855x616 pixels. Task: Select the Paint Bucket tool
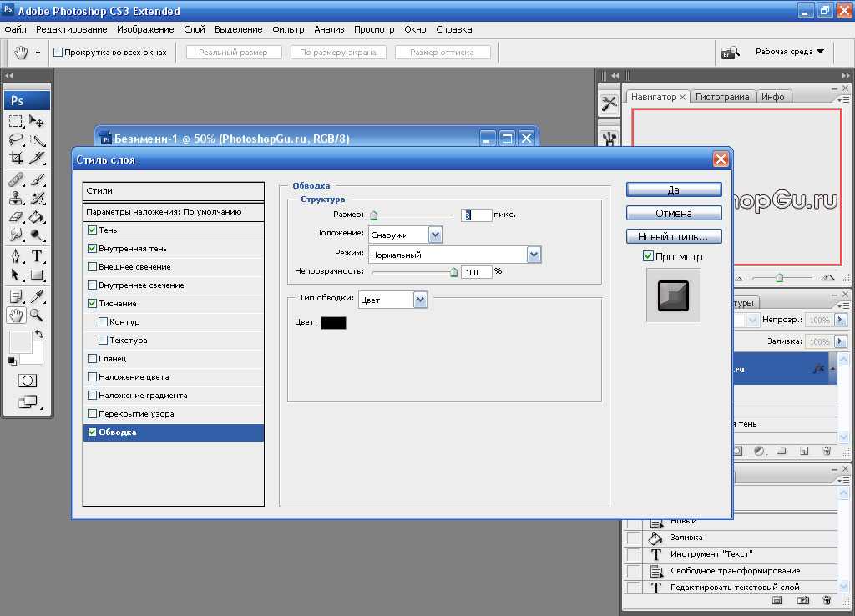click(x=37, y=216)
